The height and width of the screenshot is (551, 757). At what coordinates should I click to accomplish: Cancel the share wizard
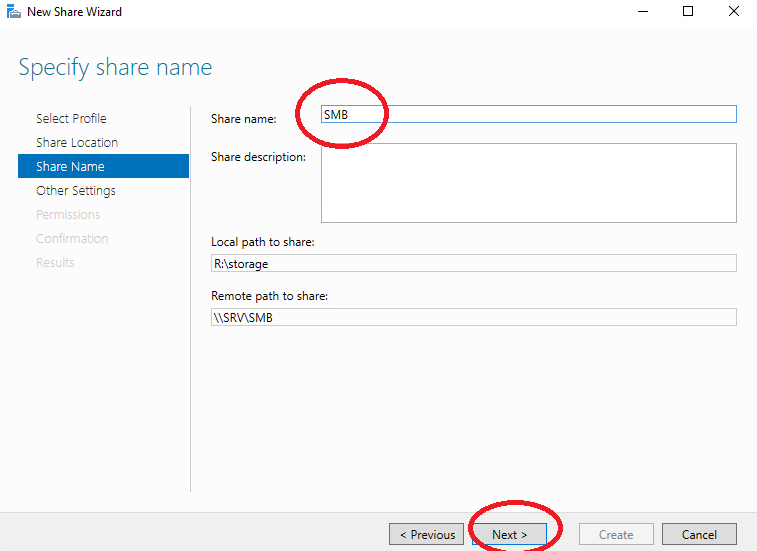[699, 534]
